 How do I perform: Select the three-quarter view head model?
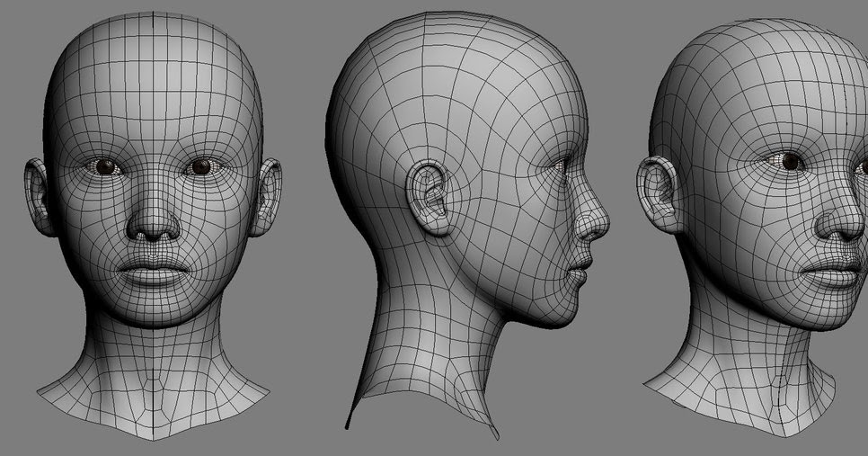point(753,228)
